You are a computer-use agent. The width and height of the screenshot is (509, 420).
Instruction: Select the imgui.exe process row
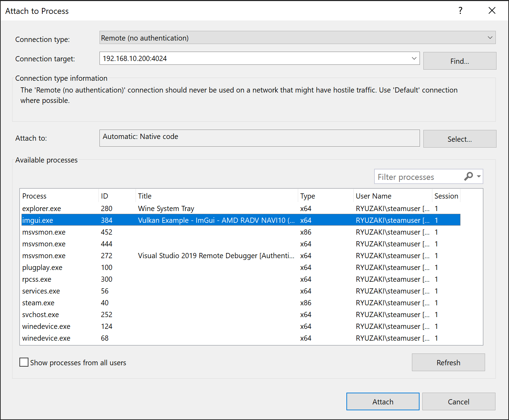pos(240,220)
